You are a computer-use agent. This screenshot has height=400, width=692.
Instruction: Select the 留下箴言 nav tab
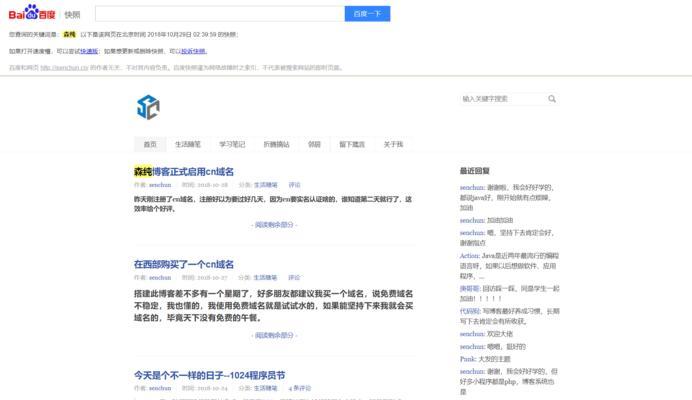pos(352,144)
